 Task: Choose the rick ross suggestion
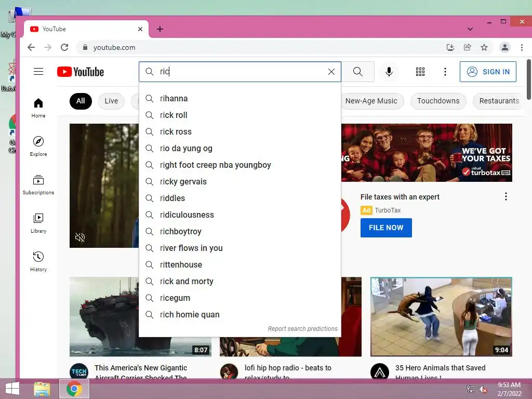click(x=240, y=131)
